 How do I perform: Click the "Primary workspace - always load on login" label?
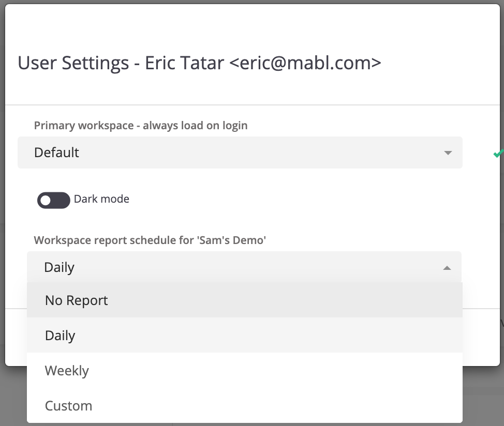141,126
